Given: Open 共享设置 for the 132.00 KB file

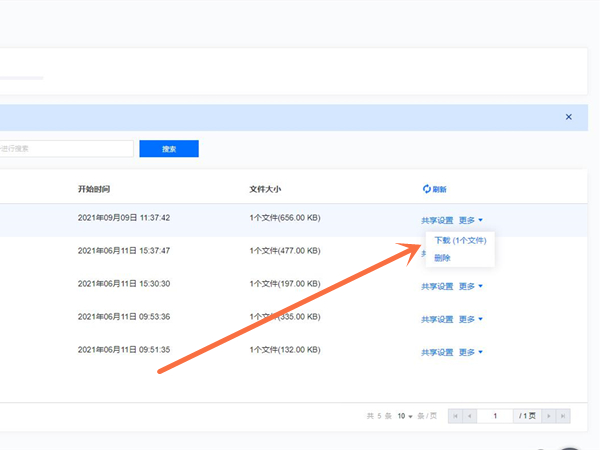Looking at the screenshot, I should click(437, 352).
